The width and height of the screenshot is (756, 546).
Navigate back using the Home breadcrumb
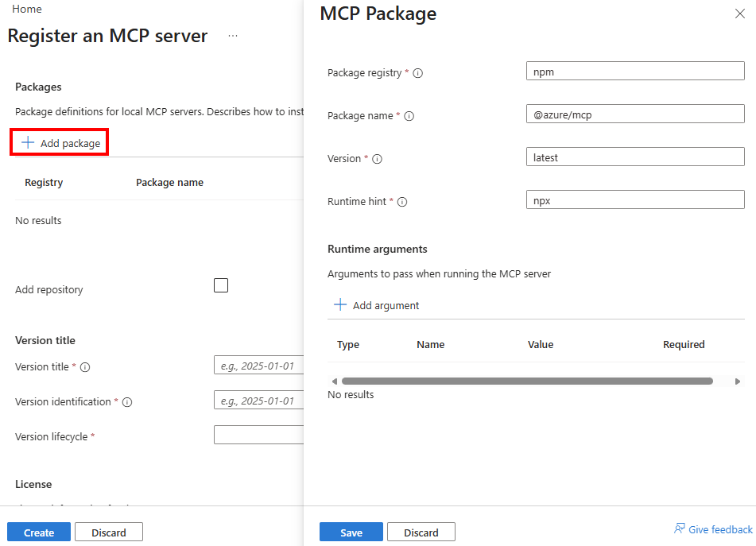pos(26,9)
